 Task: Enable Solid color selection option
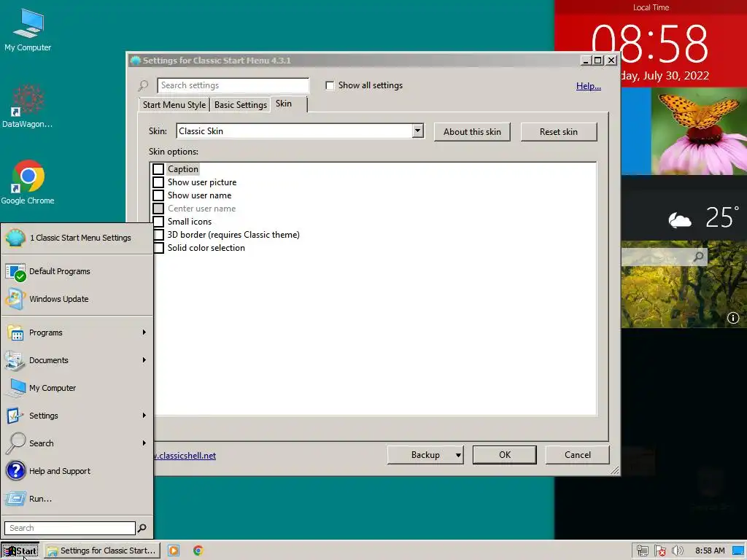click(x=158, y=248)
